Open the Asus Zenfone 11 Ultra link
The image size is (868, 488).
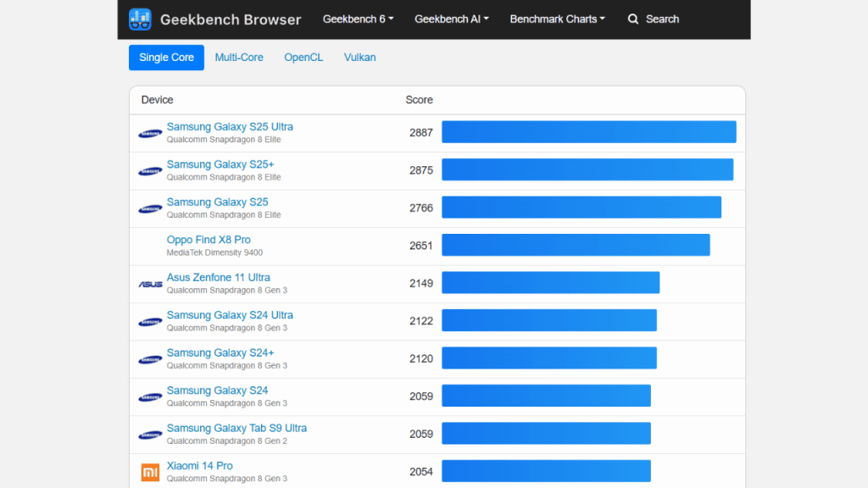[218, 277]
